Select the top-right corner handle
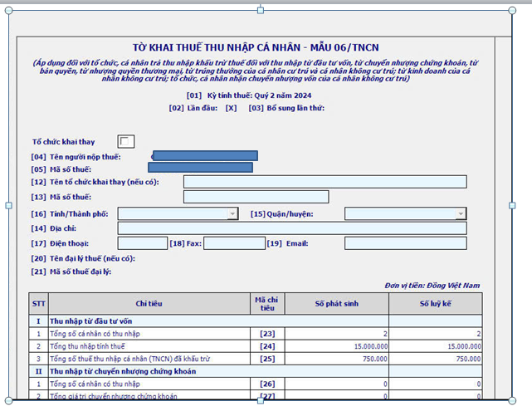The height and width of the screenshot is (411, 532). tap(510, 10)
